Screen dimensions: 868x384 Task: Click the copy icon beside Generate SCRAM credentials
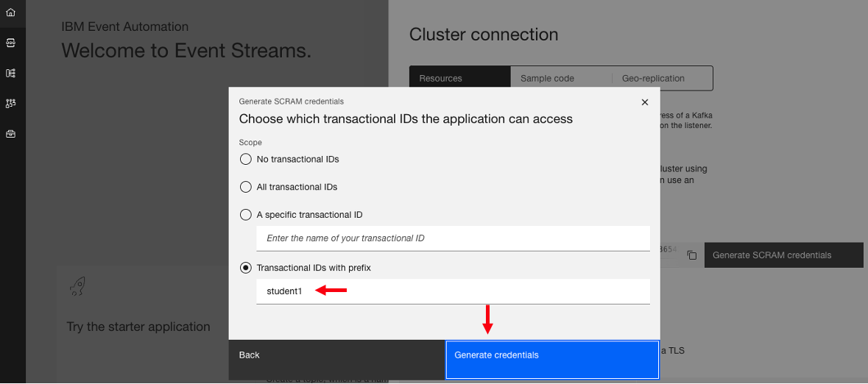[691, 255]
